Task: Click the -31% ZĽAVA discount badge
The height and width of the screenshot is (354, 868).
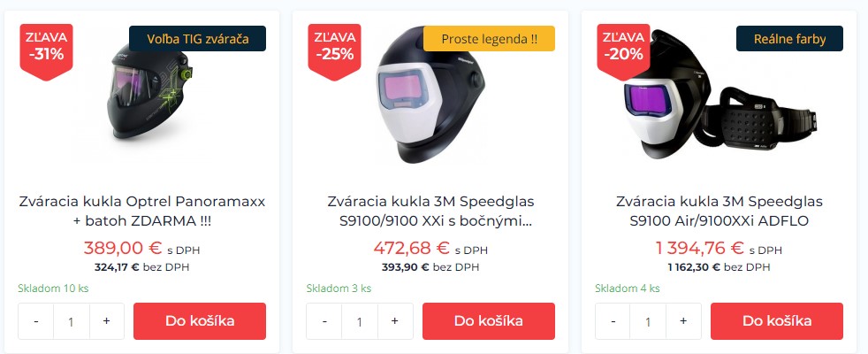Action: (x=47, y=51)
